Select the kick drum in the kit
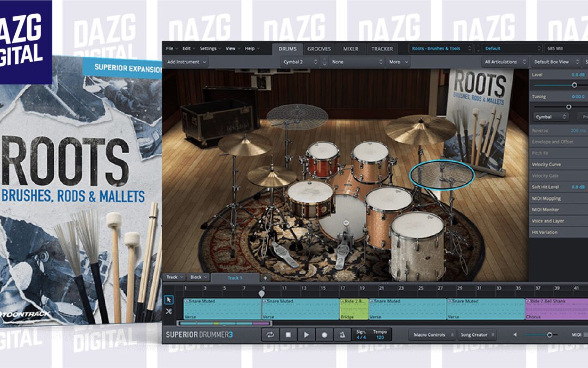Image resolution: width=588 pixels, height=368 pixels. click(342, 218)
